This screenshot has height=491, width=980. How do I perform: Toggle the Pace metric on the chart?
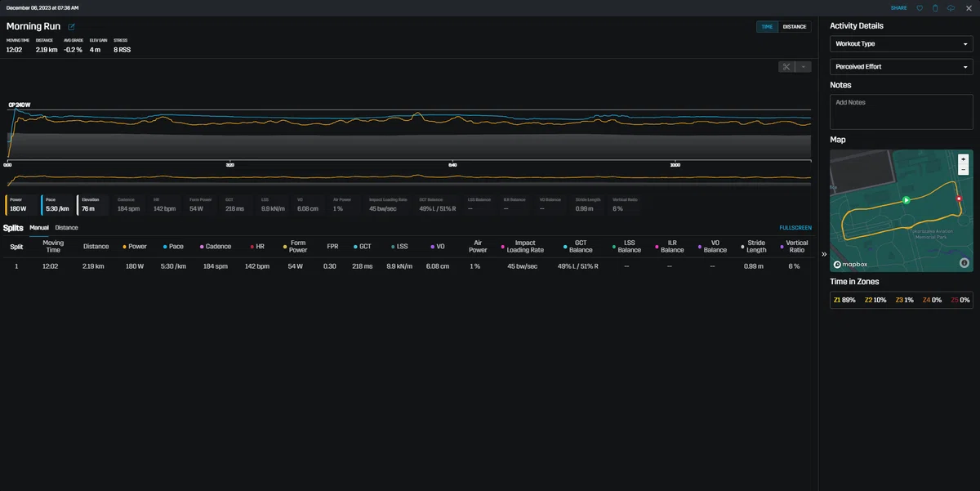[x=57, y=204]
